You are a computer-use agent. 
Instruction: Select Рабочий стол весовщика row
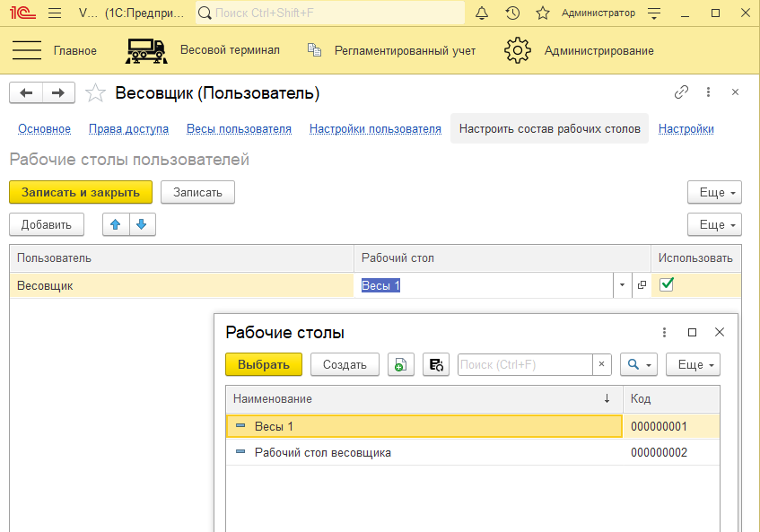pyautogui.click(x=323, y=453)
